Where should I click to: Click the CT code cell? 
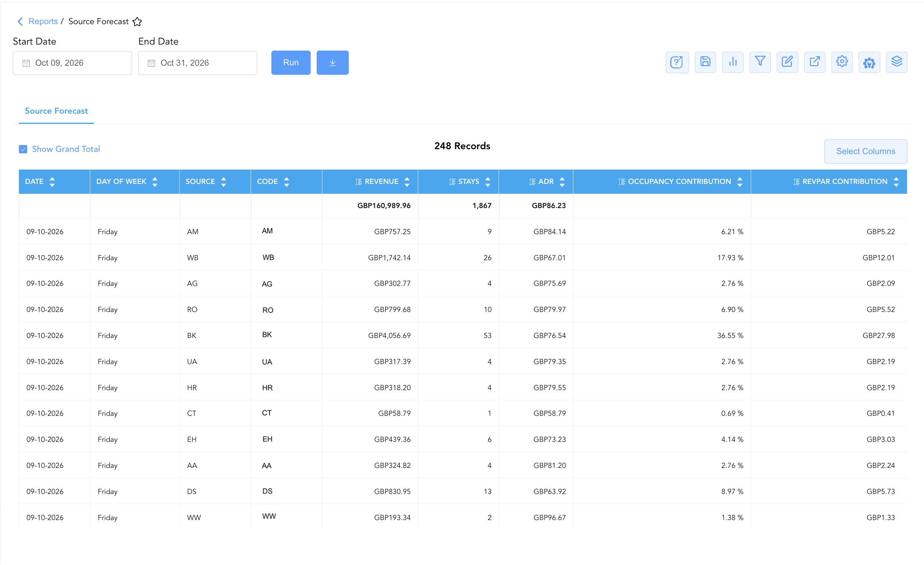tap(267, 413)
